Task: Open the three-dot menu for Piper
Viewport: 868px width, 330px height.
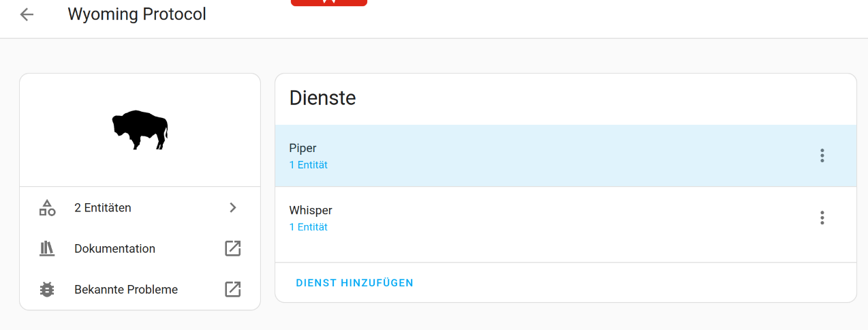Action: click(x=822, y=155)
